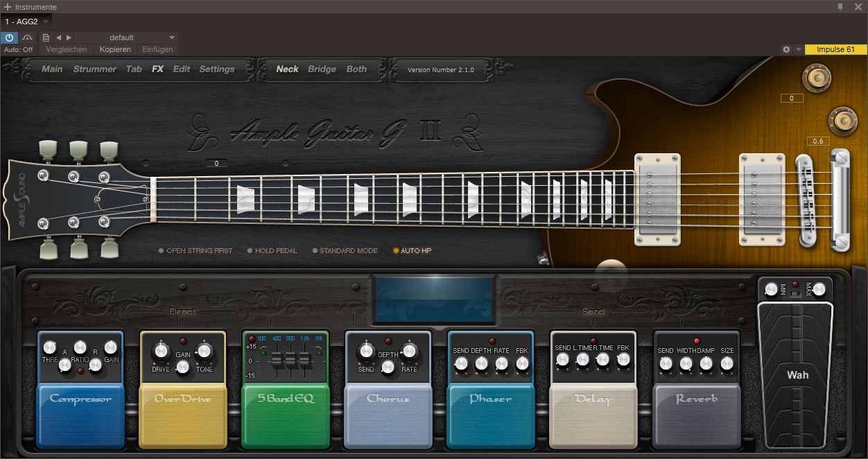Open the Impulse 61 controller selector
The image size is (868, 459).
pyautogui.click(x=835, y=50)
